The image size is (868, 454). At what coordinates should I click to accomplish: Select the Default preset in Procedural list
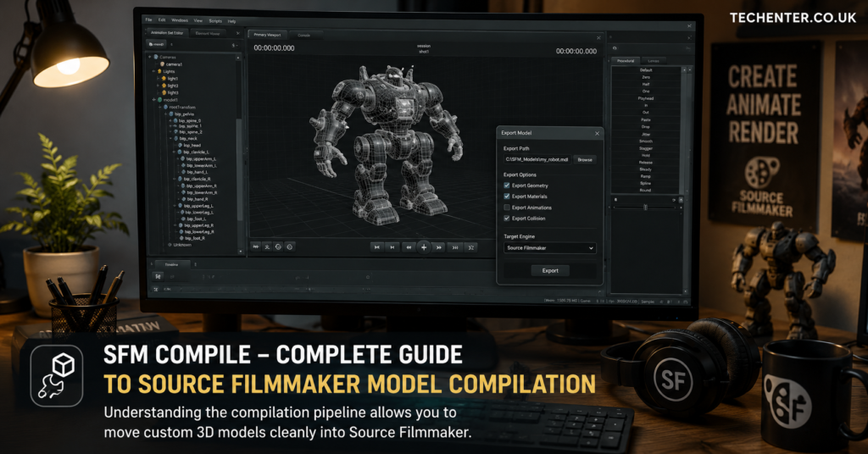tap(646, 70)
